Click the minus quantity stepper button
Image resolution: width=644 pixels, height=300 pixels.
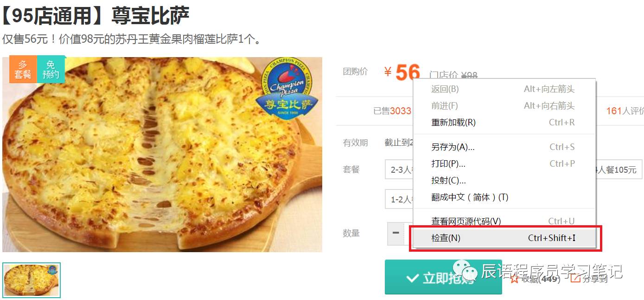pyautogui.click(x=395, y=234)
